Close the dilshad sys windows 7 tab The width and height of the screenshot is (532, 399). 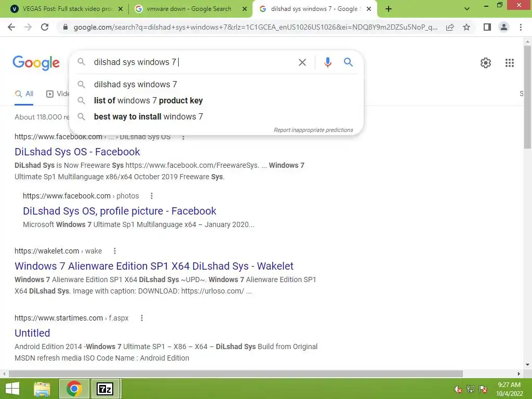coord(369,9)
